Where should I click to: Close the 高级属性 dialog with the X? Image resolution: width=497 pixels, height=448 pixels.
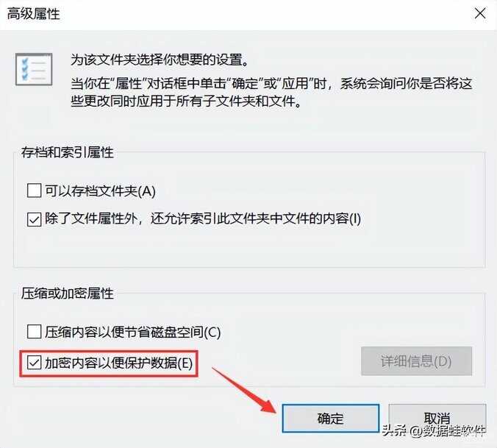click(x=480, y=14)
